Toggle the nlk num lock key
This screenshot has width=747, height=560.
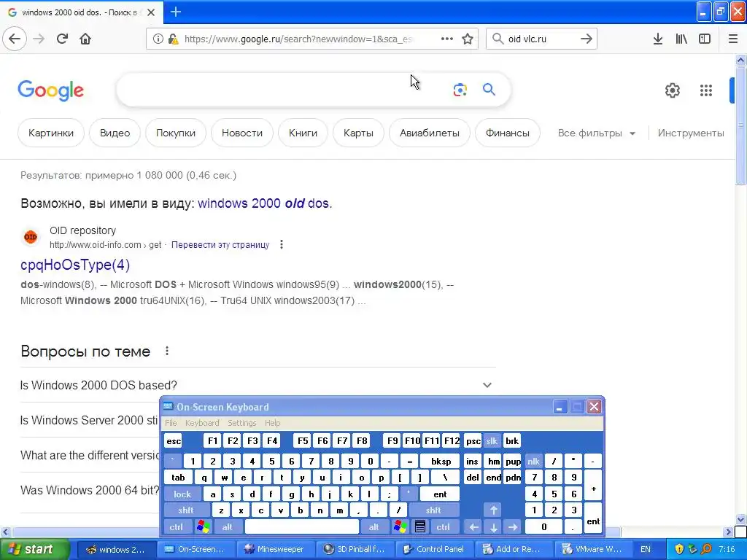[x=533, y=461]
